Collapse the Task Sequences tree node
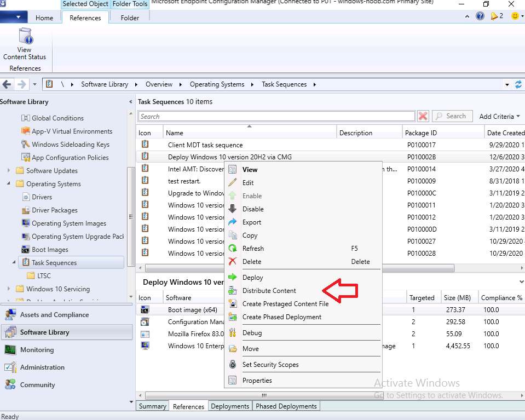This screenshot has height=420, width=525. (x=14, y=262)
